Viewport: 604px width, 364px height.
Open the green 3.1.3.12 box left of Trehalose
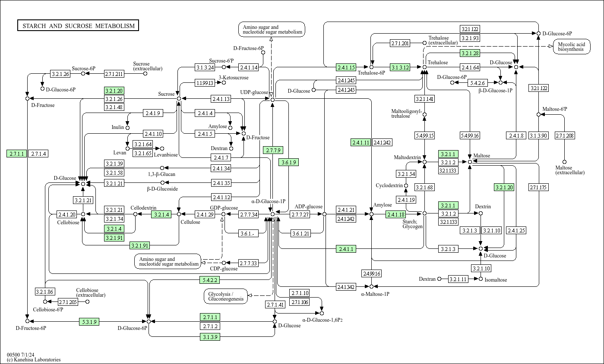tap(399, 68)
